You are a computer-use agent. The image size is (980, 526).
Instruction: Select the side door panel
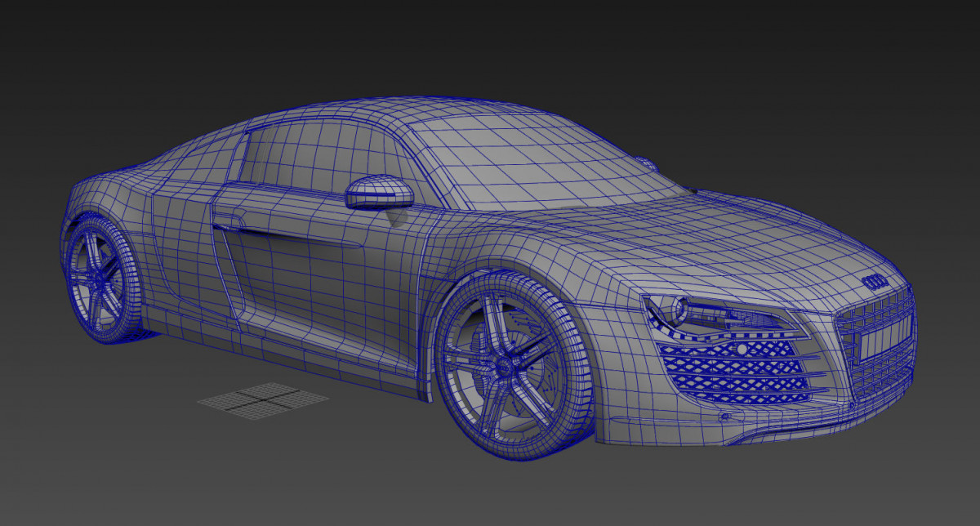point(310,278)
